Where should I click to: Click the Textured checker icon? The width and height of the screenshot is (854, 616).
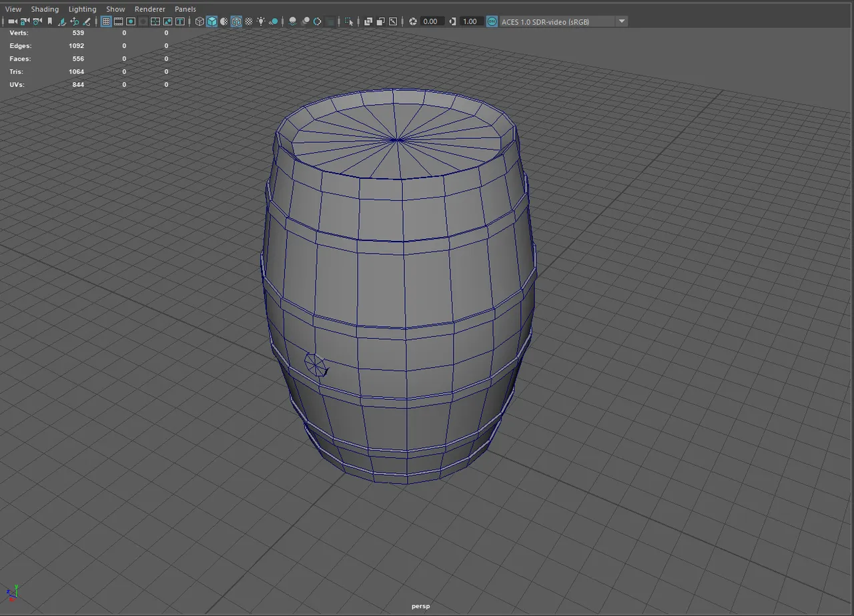pyautogui.click(x=249, y=21)
